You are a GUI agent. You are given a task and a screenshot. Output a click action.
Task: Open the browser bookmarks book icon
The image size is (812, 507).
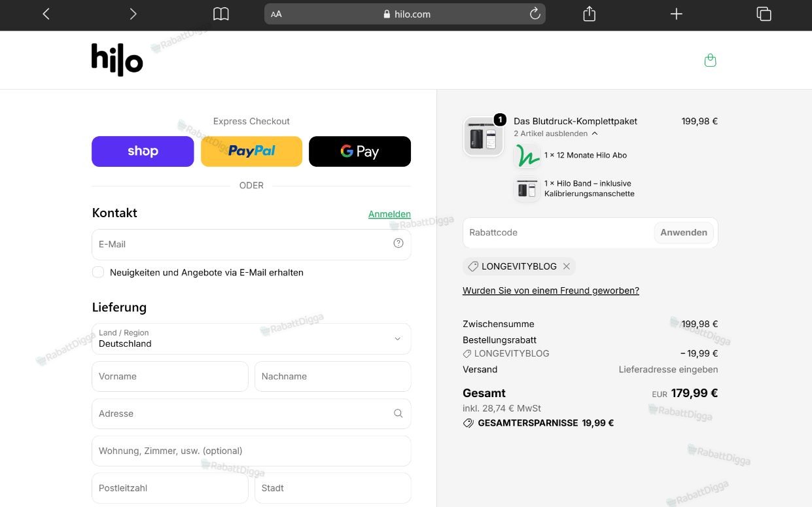pos(221,14)
